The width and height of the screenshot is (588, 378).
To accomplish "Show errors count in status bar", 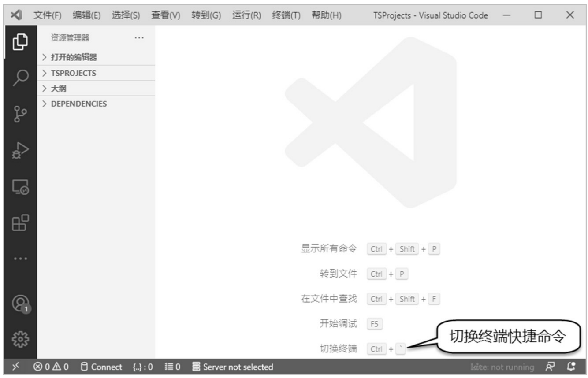I will (x=42, y=367).
